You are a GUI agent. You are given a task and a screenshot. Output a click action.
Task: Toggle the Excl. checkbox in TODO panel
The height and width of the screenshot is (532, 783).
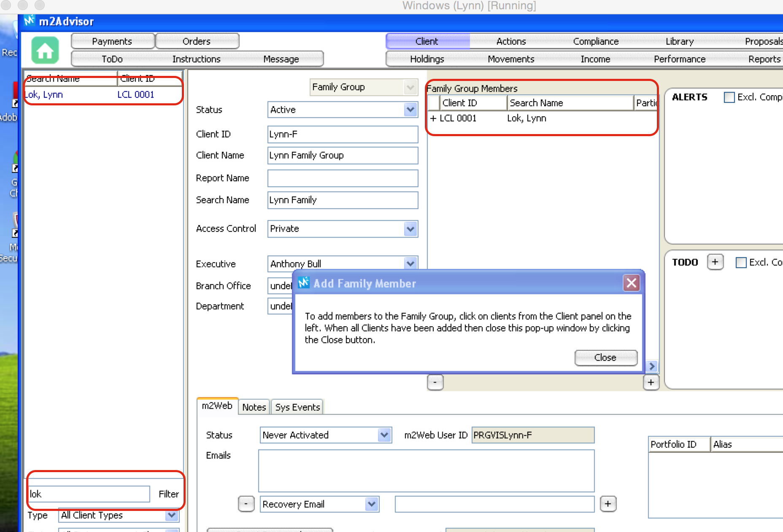(741, 263)
